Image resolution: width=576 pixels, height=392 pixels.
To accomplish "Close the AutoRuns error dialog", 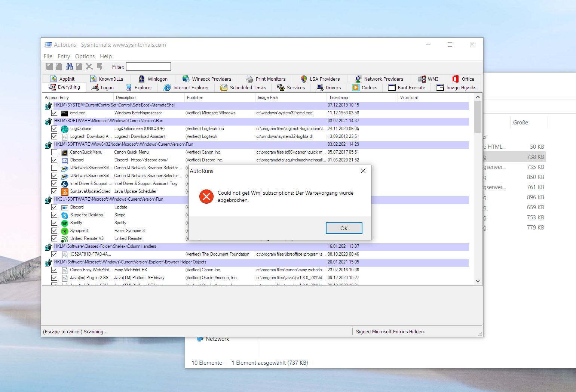I will (x=363, y=171).
